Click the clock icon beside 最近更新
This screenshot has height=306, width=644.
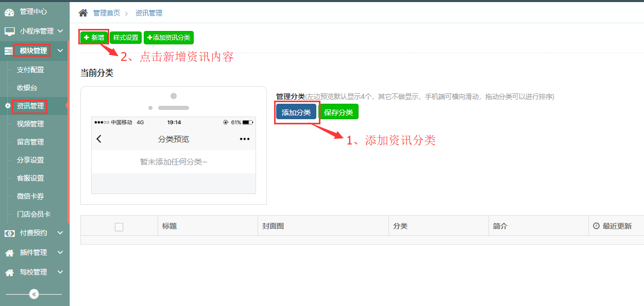[x=596, y=225]
